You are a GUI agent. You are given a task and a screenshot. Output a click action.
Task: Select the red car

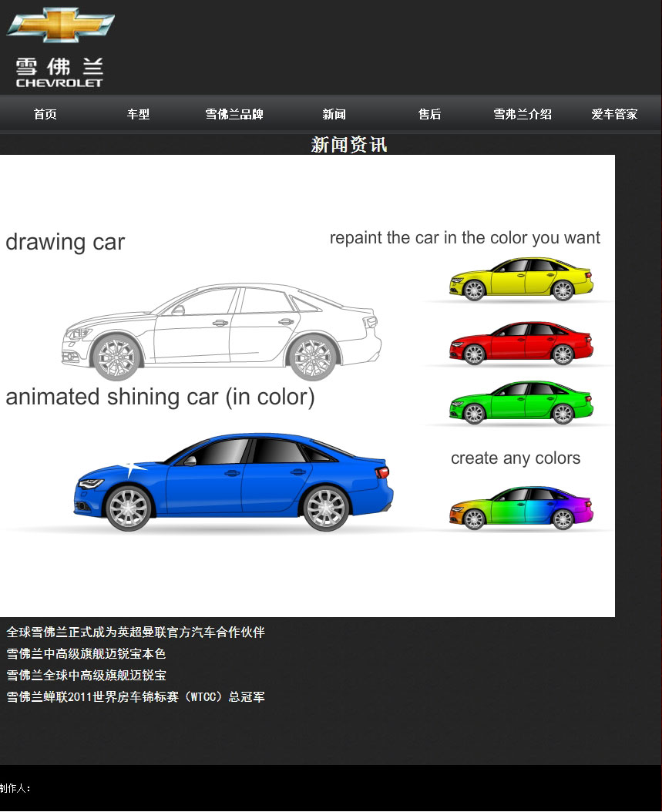click(x=521, y=344)
